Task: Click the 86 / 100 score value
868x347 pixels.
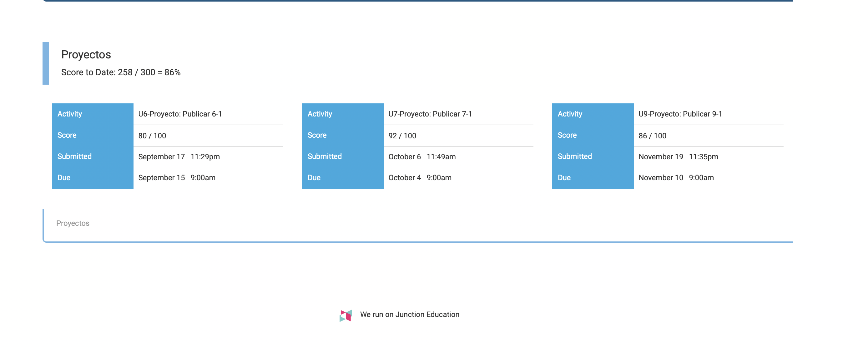Action: pos(652,136)
